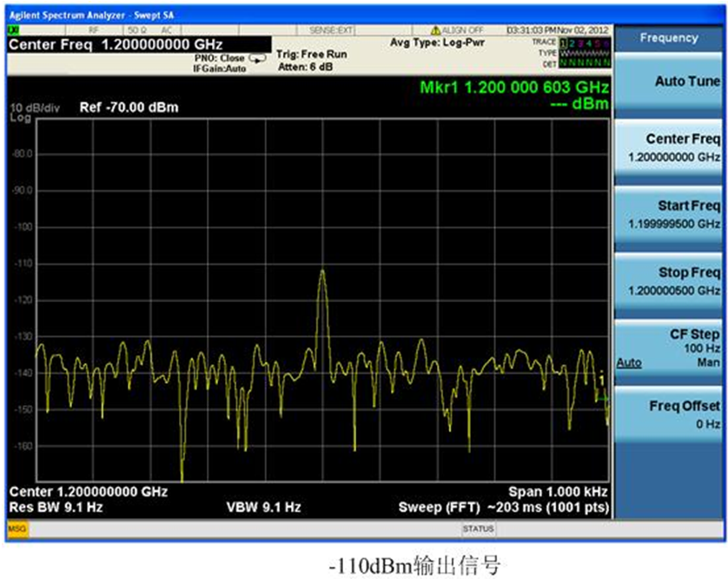Click the Mkr1 frequency readout
This screenshot has width=728, height=579.
click(513, 89)
